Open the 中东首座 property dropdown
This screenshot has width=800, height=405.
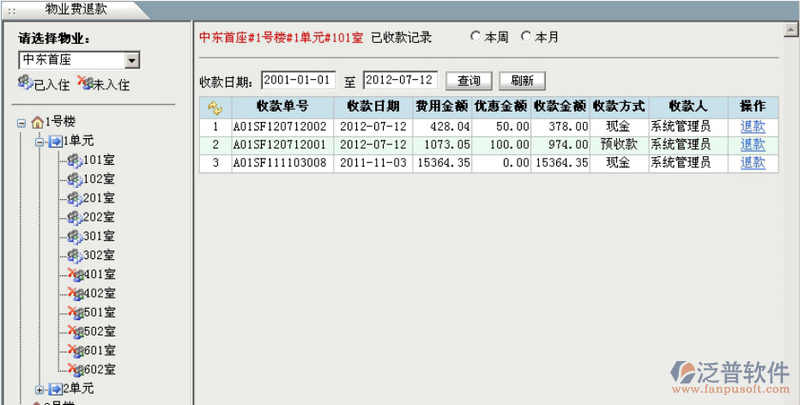click(x=132, y=60)
